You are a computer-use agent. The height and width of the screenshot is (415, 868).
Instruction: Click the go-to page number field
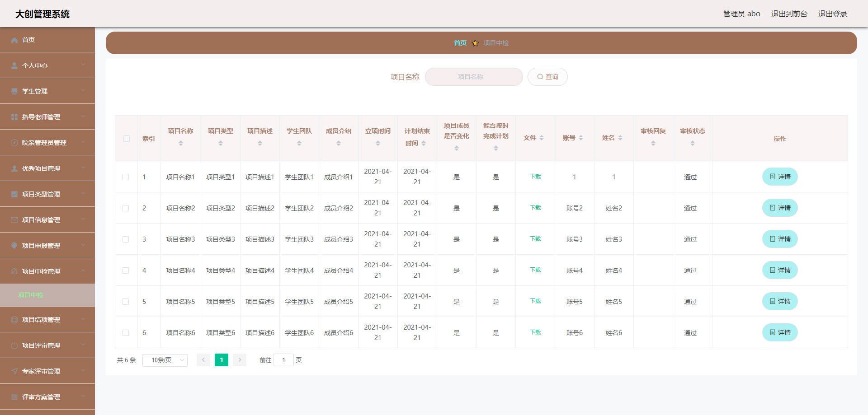[x=283, y=360]
